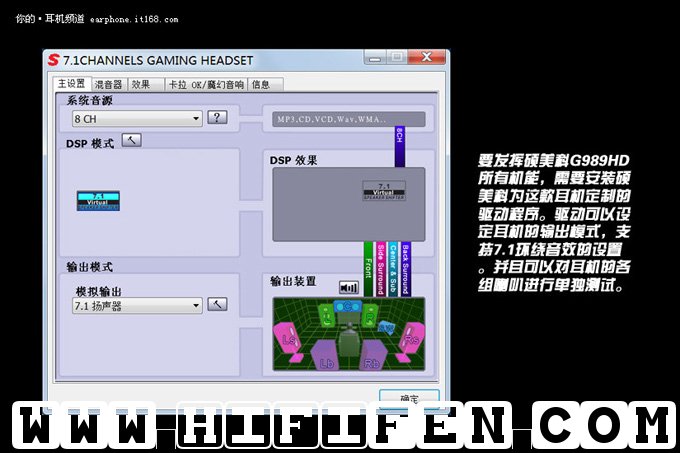Test the blue subwoofer speaker

(386, 328)
